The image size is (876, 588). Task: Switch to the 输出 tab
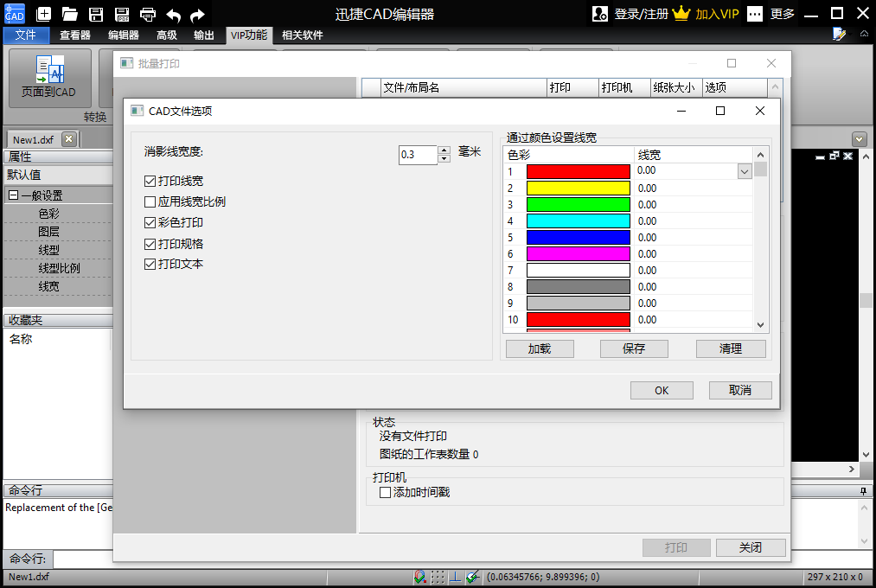coord(204,35)
